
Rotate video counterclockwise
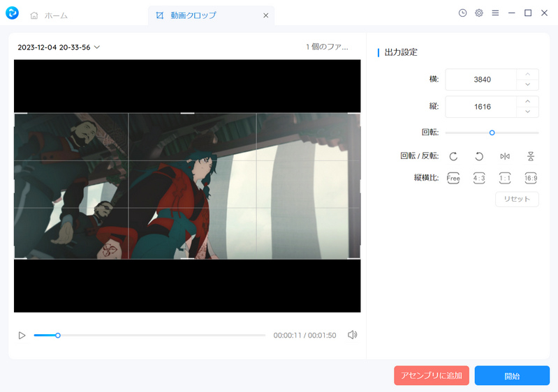[x=479, y=156]
